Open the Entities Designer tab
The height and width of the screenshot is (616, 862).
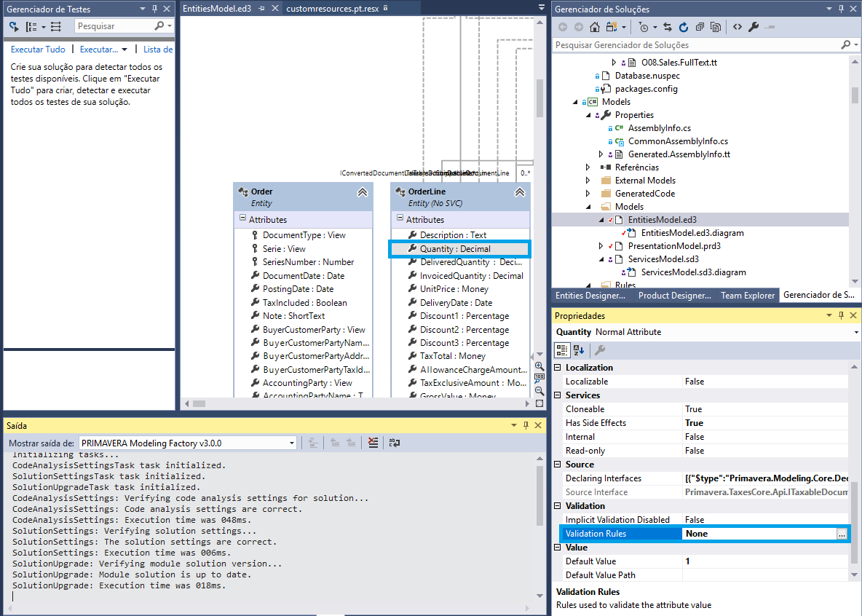point(590,296)
